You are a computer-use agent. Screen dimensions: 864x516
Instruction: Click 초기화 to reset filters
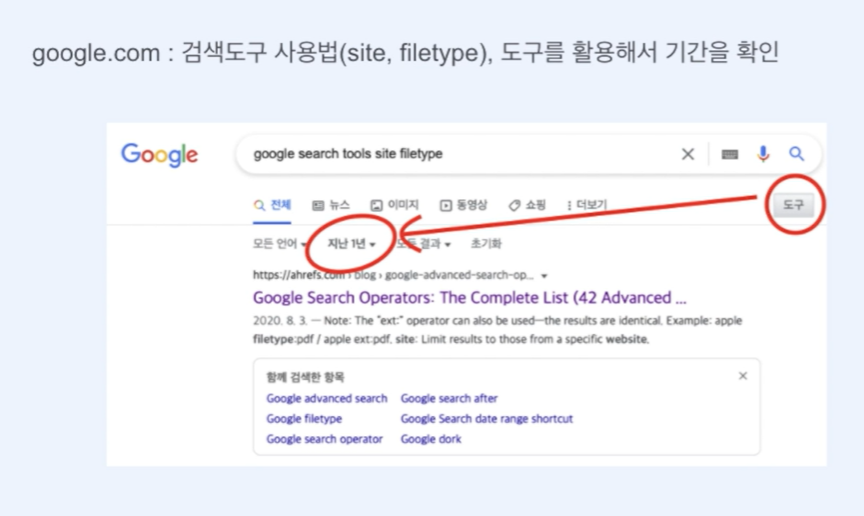click(x=486, y=244)
